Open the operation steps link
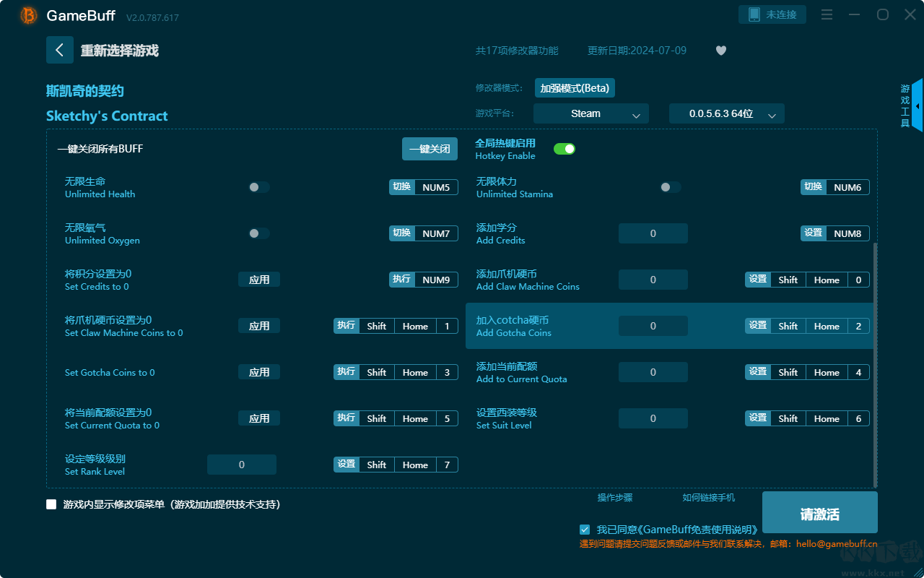 (614, 498)
